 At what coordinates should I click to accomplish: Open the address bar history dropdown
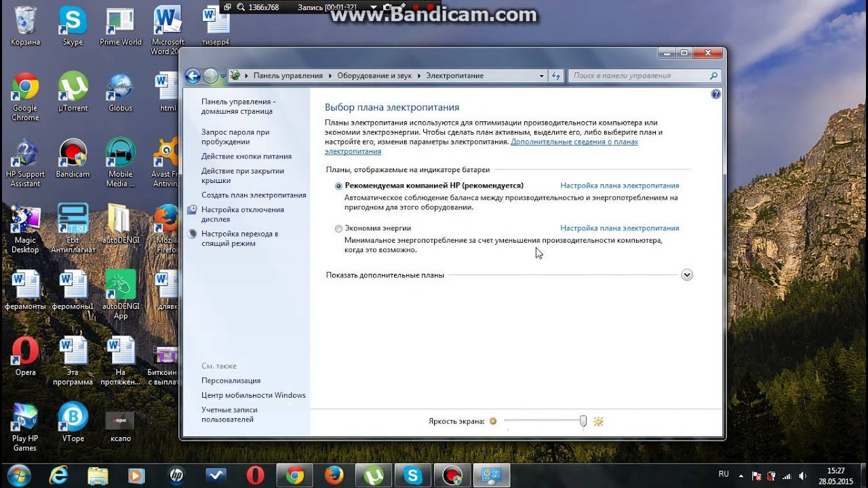point(541,76)
